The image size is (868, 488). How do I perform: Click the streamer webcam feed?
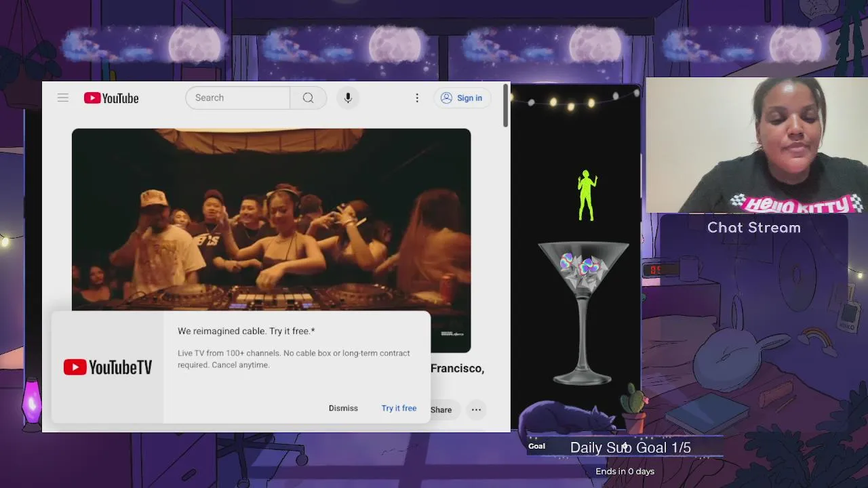point(757,145)
